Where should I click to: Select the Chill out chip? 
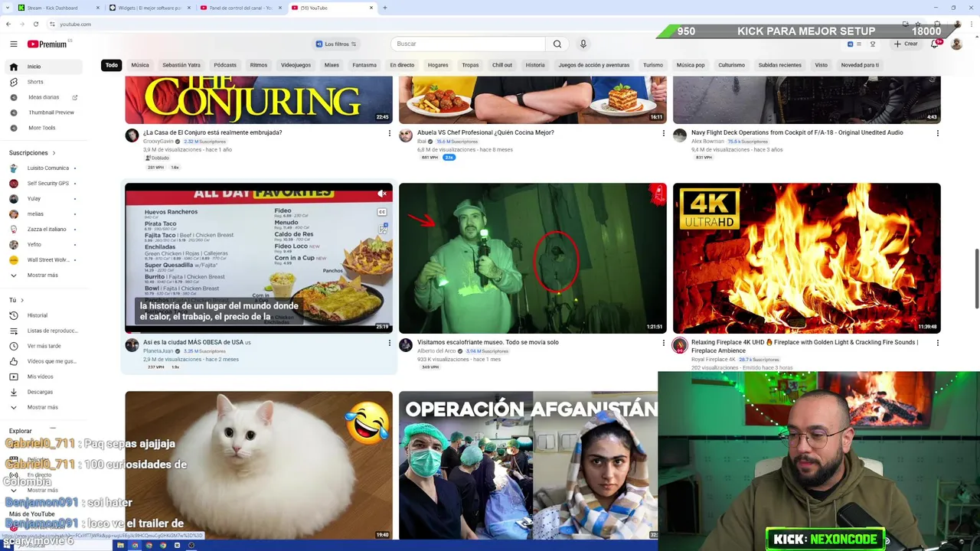(x=502, y=65)
